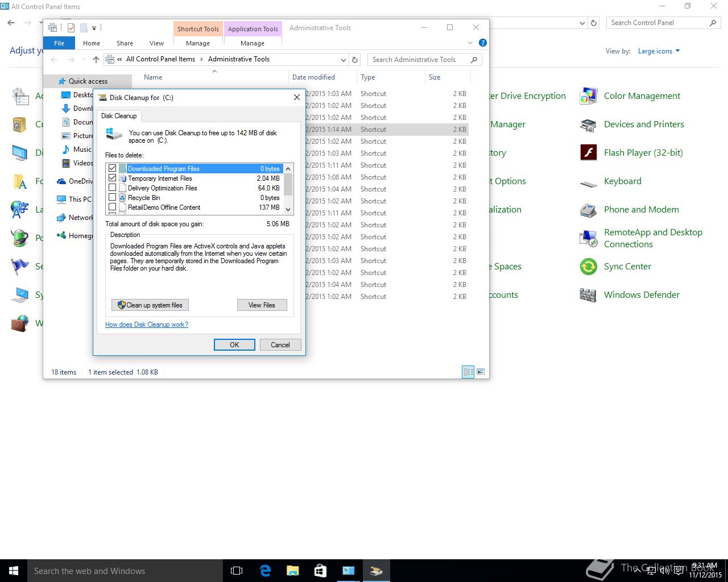
Task: Open Windows Defender in Control Panel
Action: 629,295
